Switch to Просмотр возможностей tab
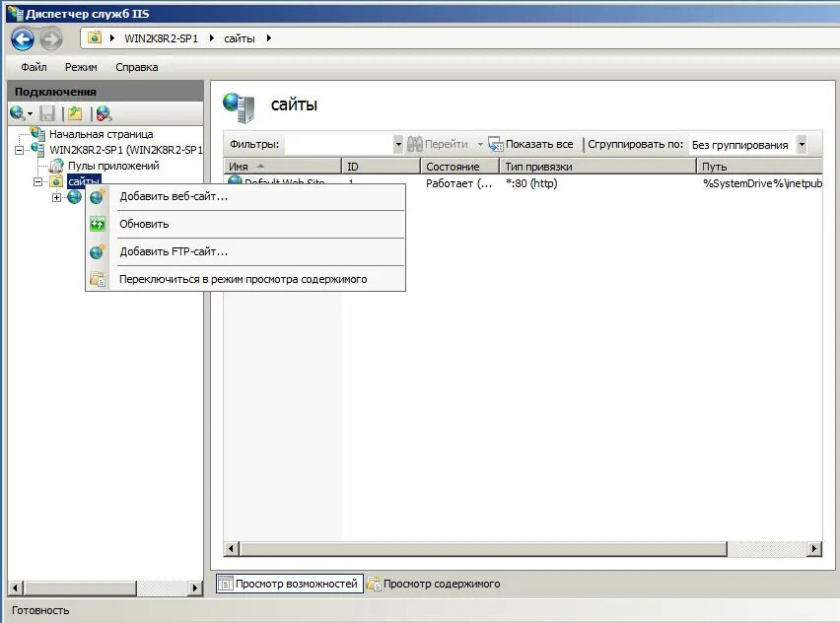Screen dimensions: 840x623 coord(289,584)
